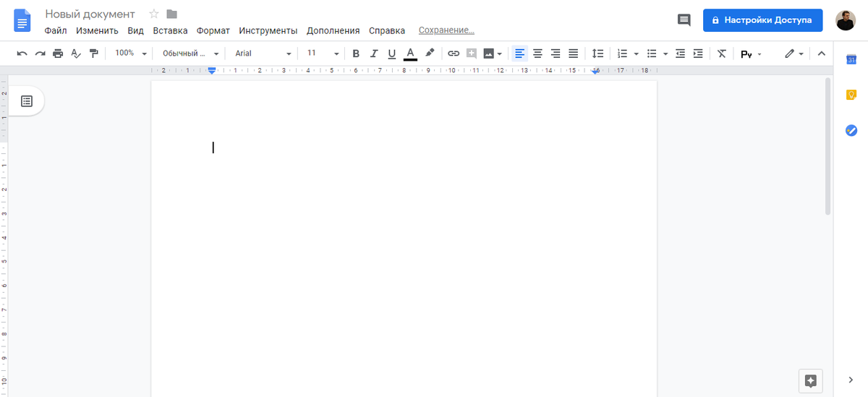Expand bulleted list style arrow

coord(665,54)
